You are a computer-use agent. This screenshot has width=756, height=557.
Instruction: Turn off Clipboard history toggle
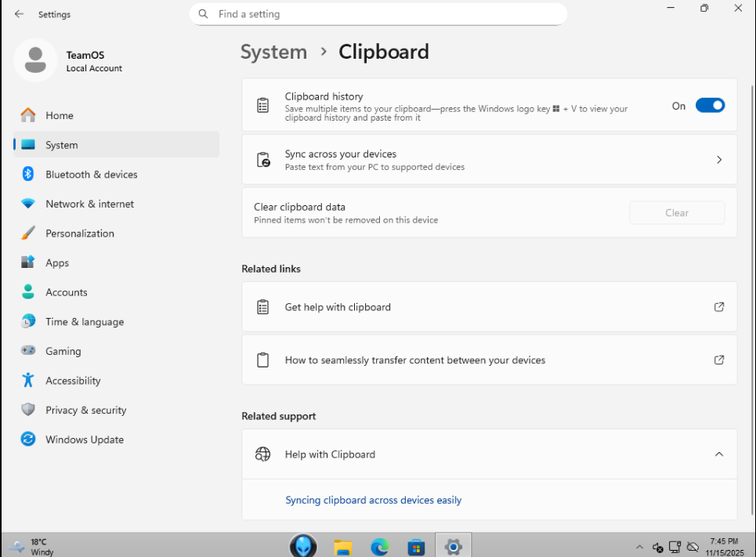(x=710, y=105)
